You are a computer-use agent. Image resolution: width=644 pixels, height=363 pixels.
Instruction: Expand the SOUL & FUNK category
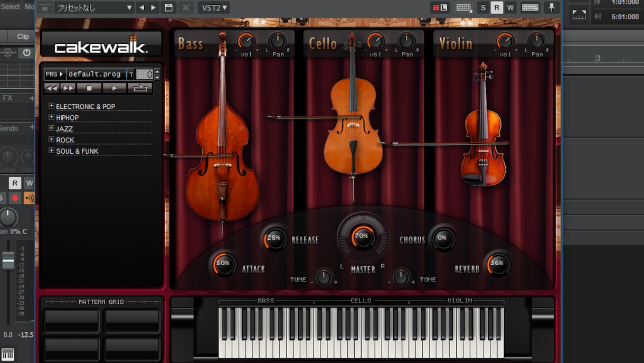[51, 150]
